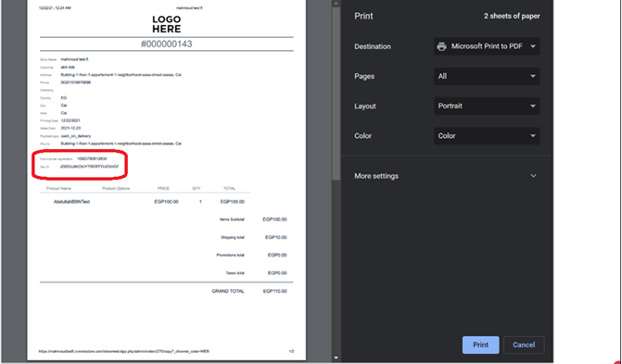This screenshot has height=364, width=622.
Task: Click the preview scrollbar down arrow
Action: (336, 358)
